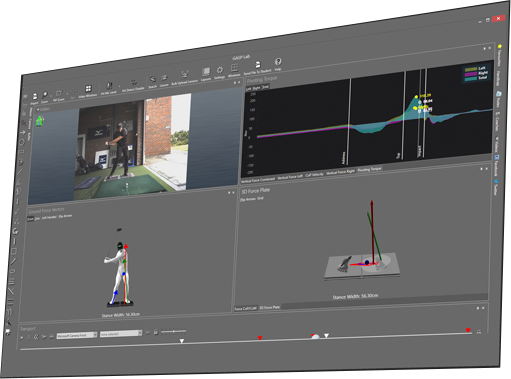
Task: Pin the Pivoting Torque panel
Action: point(484,49)
